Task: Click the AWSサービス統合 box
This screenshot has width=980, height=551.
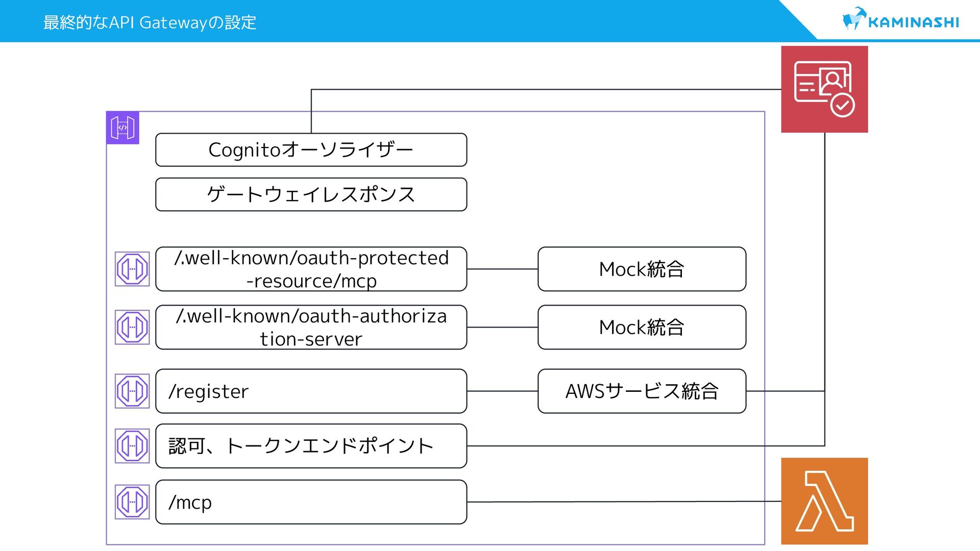Action: 642,391
